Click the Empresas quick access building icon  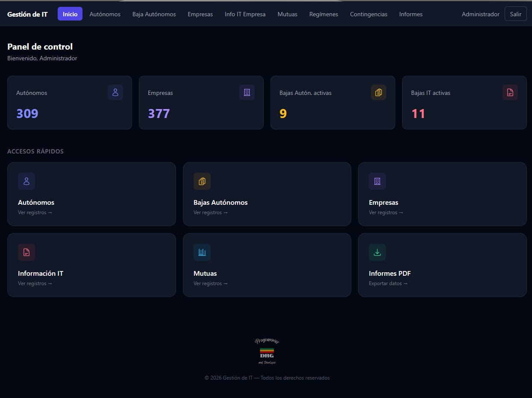(x=377, y=181)
